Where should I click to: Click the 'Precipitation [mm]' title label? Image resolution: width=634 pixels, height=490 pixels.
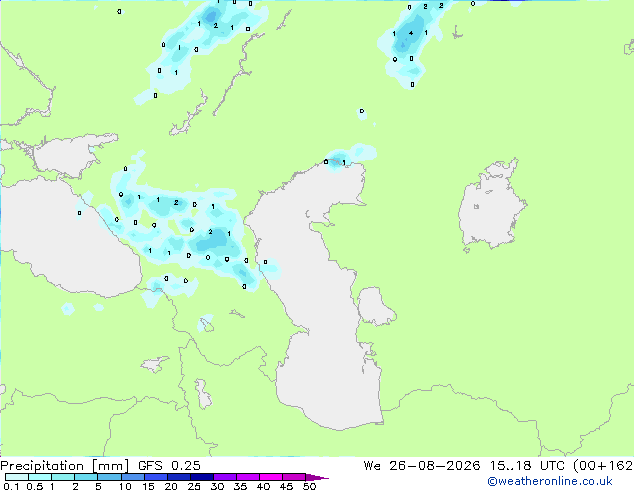pos(64,466)
